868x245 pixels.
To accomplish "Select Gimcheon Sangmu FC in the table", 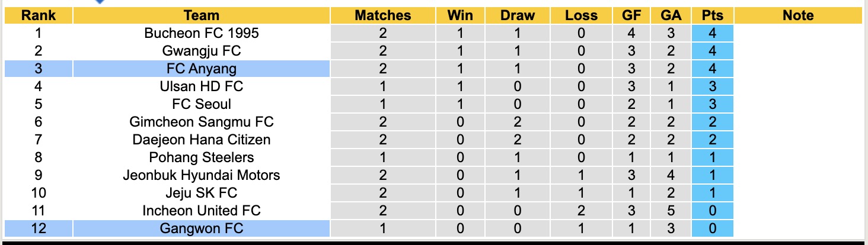I will pos(202,122).
